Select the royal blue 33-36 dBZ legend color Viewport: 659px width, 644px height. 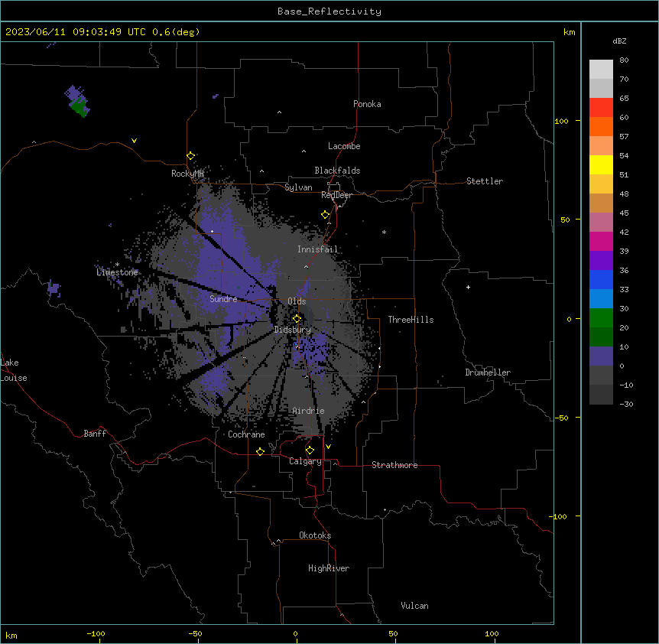pyautogui.click(x=601, y=279)
